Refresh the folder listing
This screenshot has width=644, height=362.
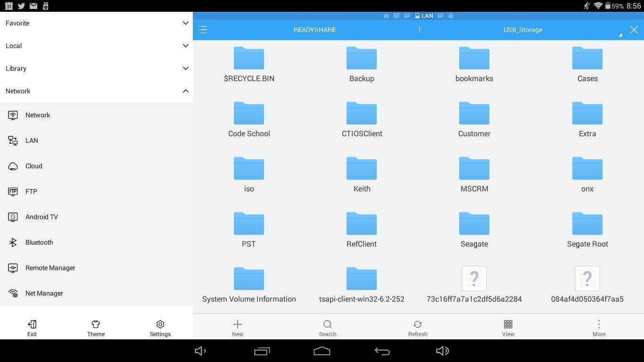tap(418, 328)
